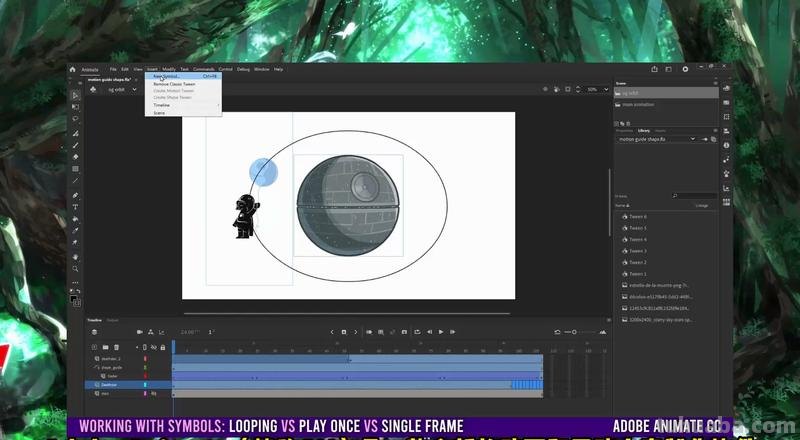The image size is (800, 440).
Task: Click the Transform panel icon in right dock
Action: pyautogui.click(x=726, y=117)
